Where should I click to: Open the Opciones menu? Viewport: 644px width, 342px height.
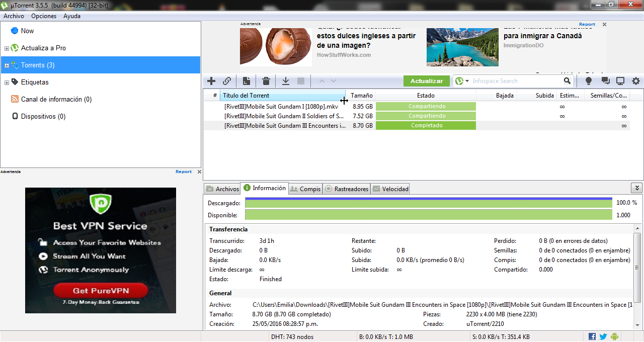coord(44,16)
